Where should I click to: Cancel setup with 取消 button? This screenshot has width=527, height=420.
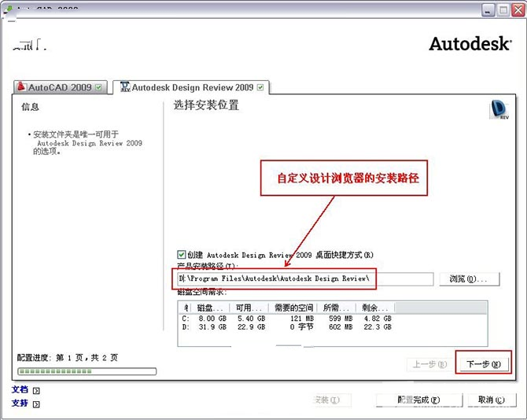pyautogui.click(x=492, y=400)
